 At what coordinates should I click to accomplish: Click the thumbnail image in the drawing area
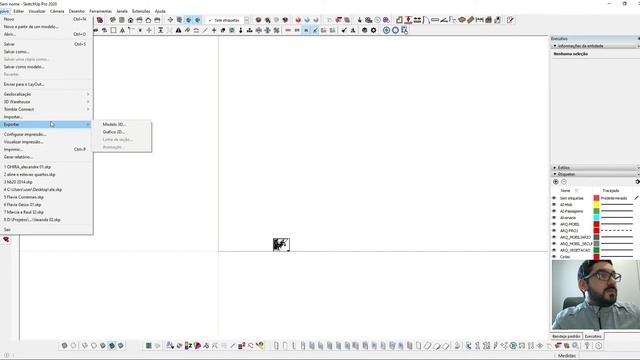pyautogui.click(x=281, y=244)
